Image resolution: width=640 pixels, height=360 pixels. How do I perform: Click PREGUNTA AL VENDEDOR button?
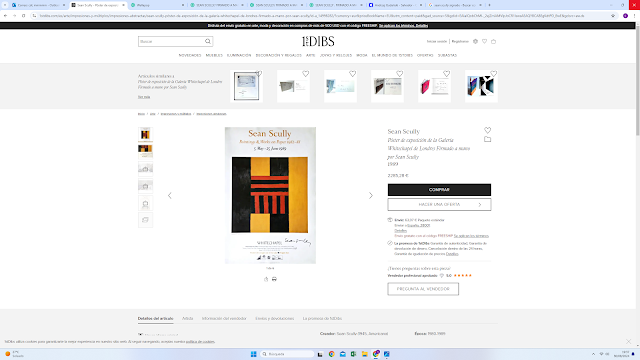click(423, 289)
